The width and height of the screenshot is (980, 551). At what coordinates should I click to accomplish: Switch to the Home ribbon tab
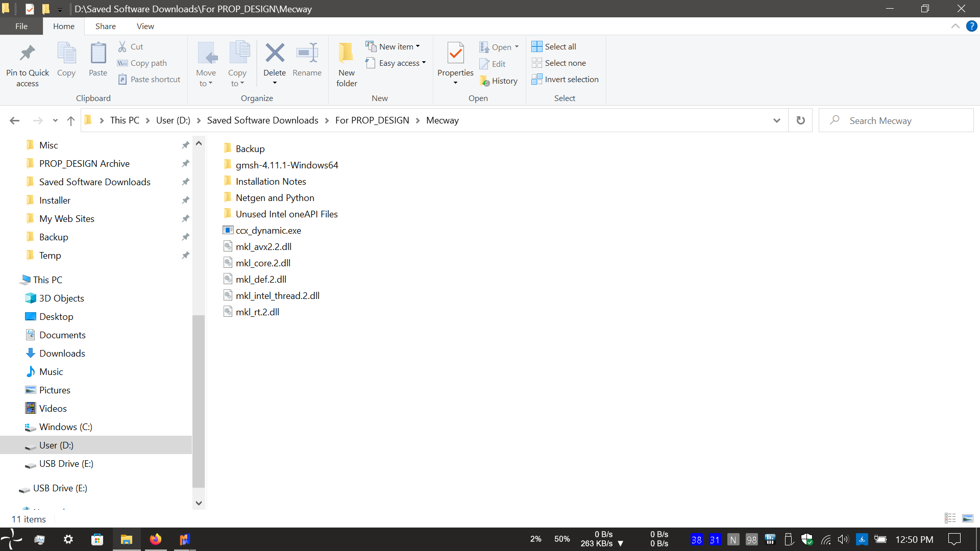coord(64,26)
